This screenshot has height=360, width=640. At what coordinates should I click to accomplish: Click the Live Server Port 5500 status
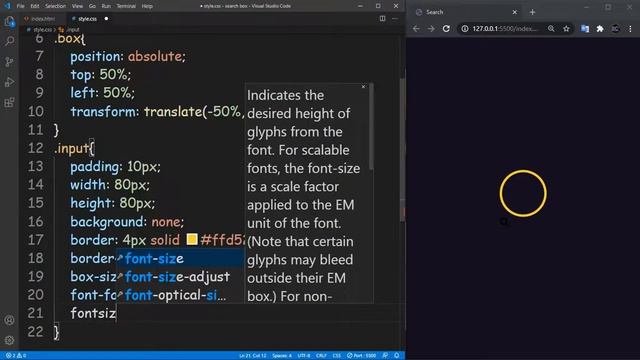click(362, 356)
